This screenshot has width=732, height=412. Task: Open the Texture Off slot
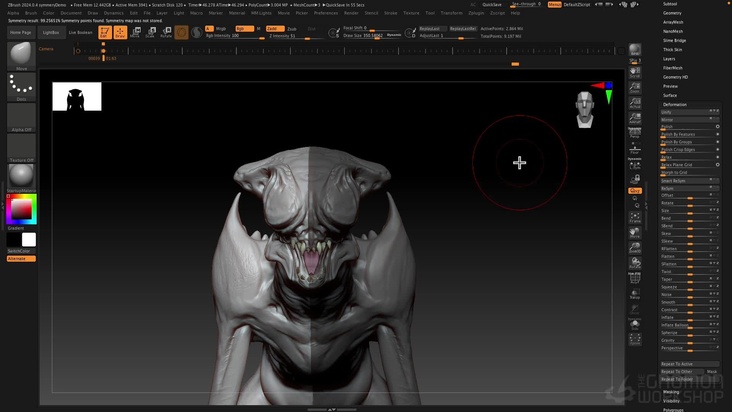coord(21,148)
